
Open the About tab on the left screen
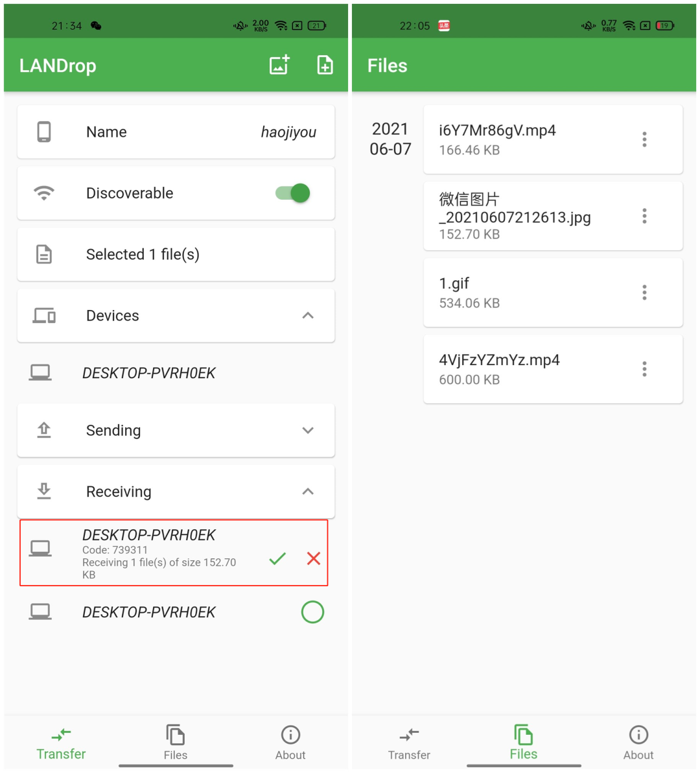pos(290,743)
